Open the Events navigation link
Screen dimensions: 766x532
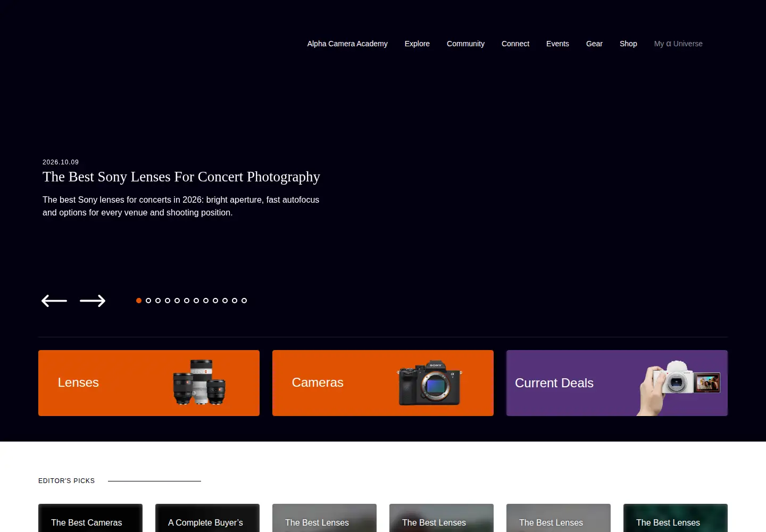point(557,44)
